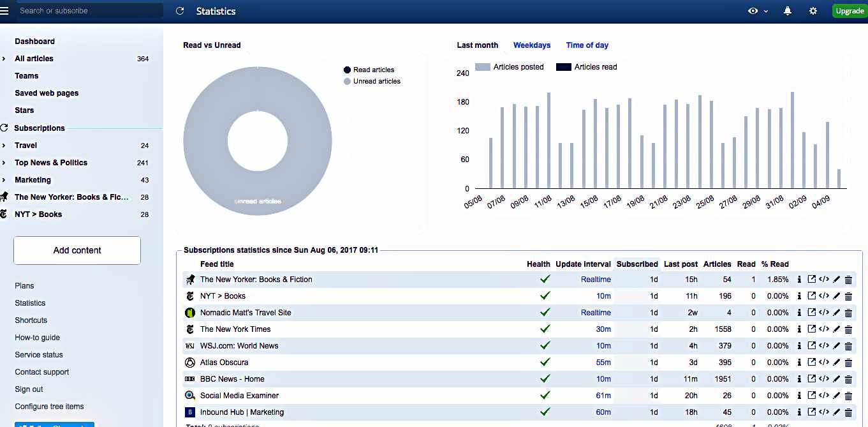Image resolution: width=868 pixels, height=427 pixels.
Task: View embed code for BBC News - Home
Action: (824, 379)
